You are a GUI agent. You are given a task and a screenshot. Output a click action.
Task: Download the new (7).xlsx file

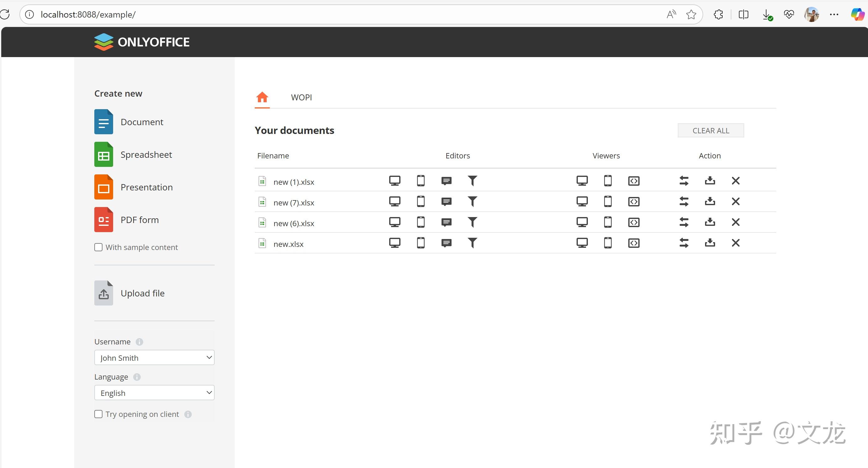click(710, 201)
